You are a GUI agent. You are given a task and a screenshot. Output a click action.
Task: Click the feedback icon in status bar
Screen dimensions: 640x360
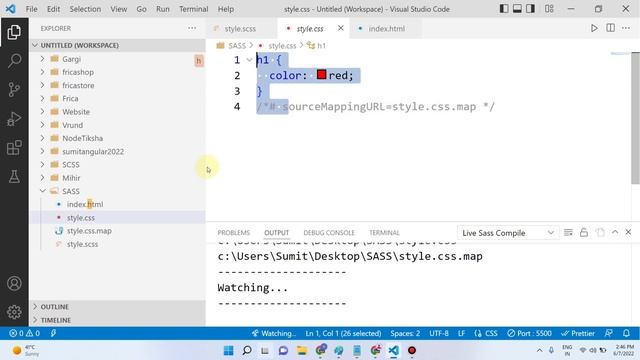[x=608, y=333]
